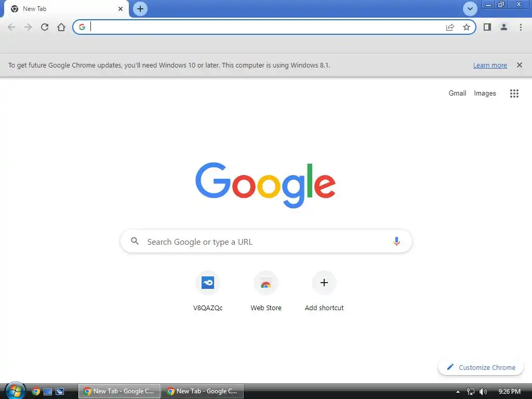This screenshot has height=399, width=532.
Task: Open the Google apps grid
Action: [x=514, y=94]
